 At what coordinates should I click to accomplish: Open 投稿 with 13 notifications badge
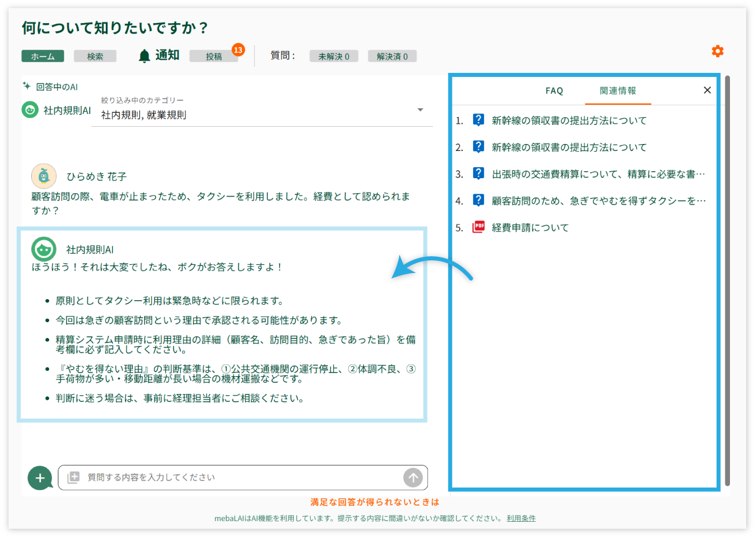tap(214, 56)
